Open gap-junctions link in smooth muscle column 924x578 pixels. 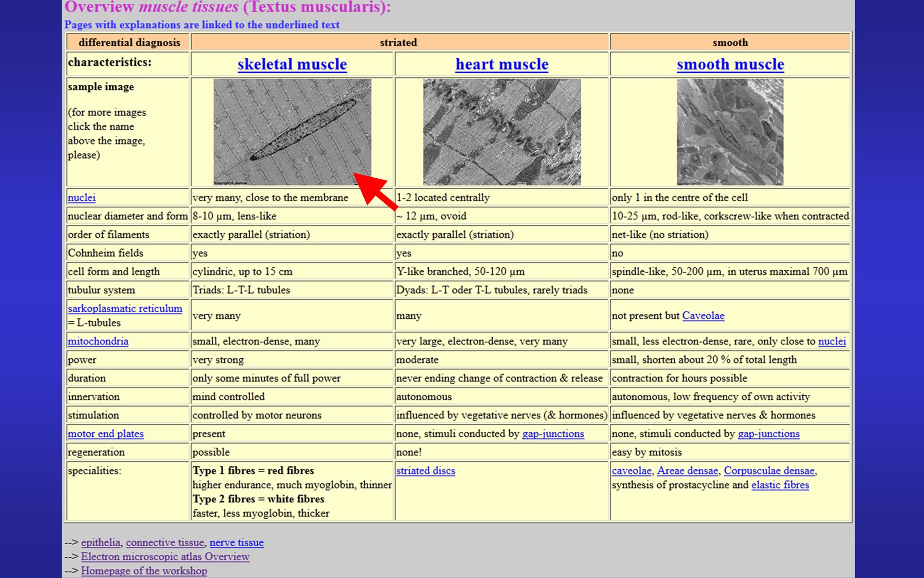click(769, 433)
